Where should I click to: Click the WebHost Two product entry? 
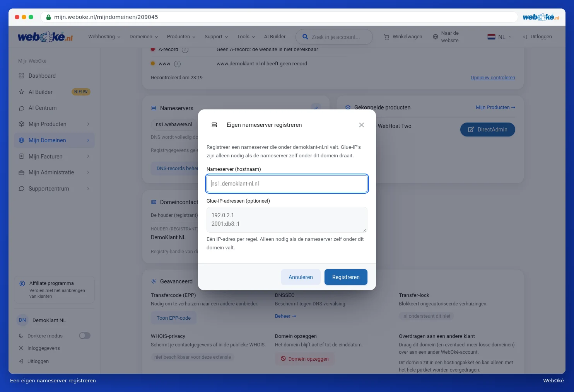(x=395, y=126)
